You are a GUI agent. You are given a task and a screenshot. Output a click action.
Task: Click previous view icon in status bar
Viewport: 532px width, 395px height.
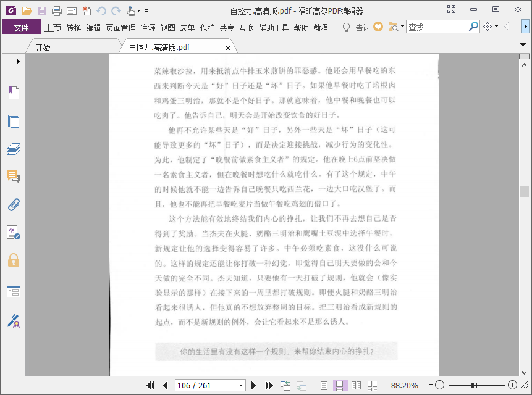285,385
